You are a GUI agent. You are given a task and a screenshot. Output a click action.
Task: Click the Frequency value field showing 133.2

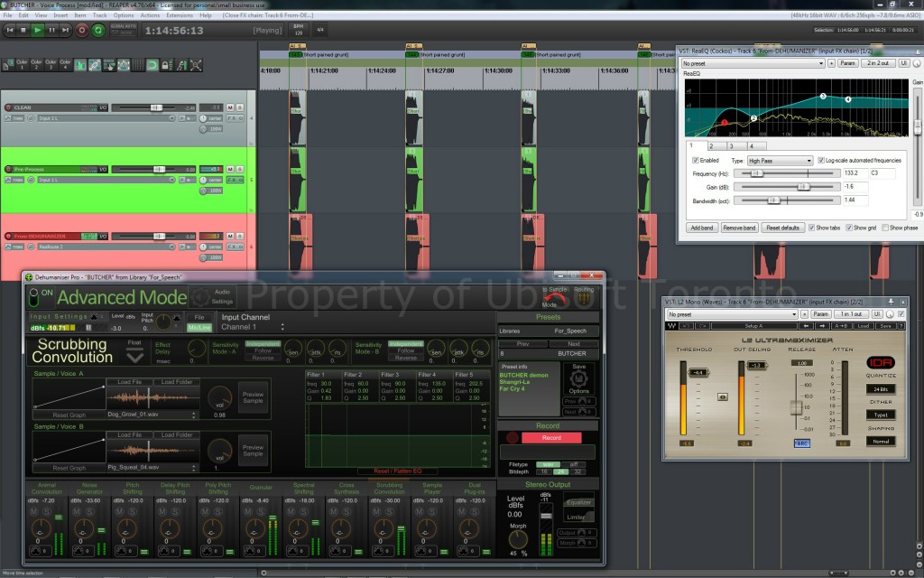tap(855, 173)
